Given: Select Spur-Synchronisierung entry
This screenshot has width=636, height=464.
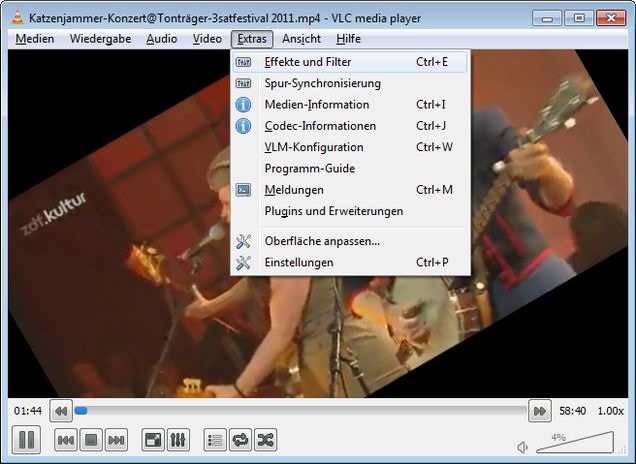Looking at the screenshot, I should [350, 83].
